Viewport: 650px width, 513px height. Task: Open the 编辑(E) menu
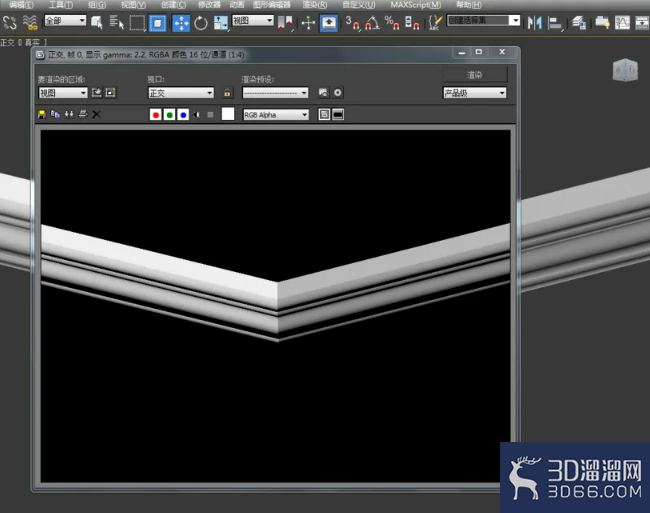pyautogui.click(x=21, y=5)
